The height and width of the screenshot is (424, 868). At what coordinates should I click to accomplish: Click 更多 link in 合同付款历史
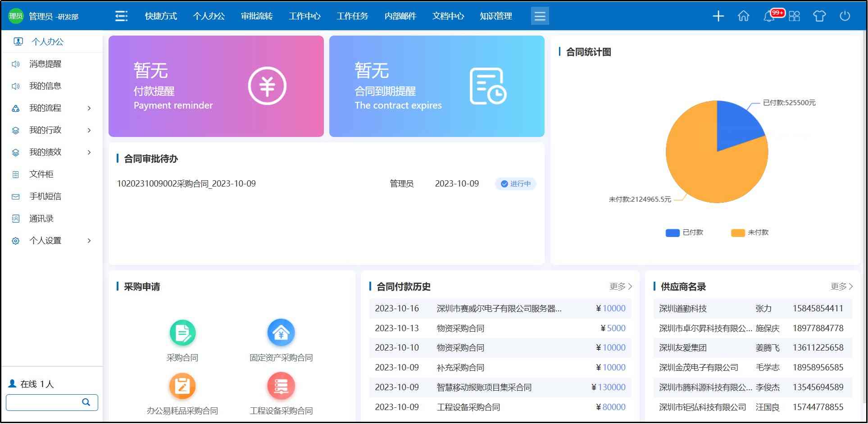620,287
